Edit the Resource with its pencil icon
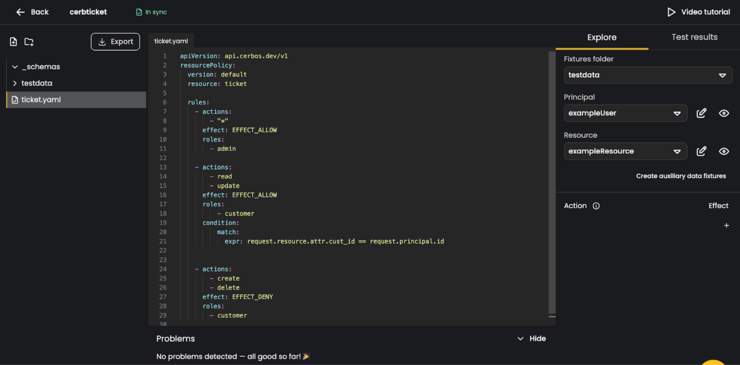Viewport: 740px width, 365px height. [701, 151]
